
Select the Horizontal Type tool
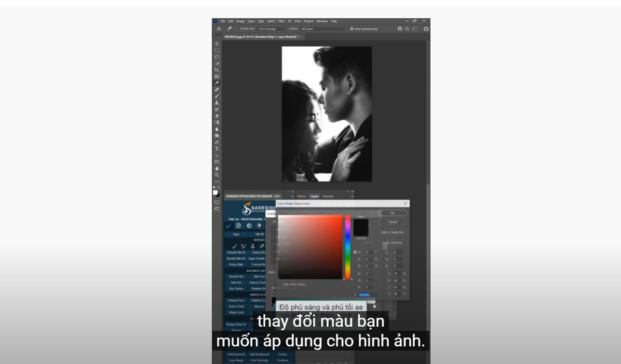[x=217, y=149]
